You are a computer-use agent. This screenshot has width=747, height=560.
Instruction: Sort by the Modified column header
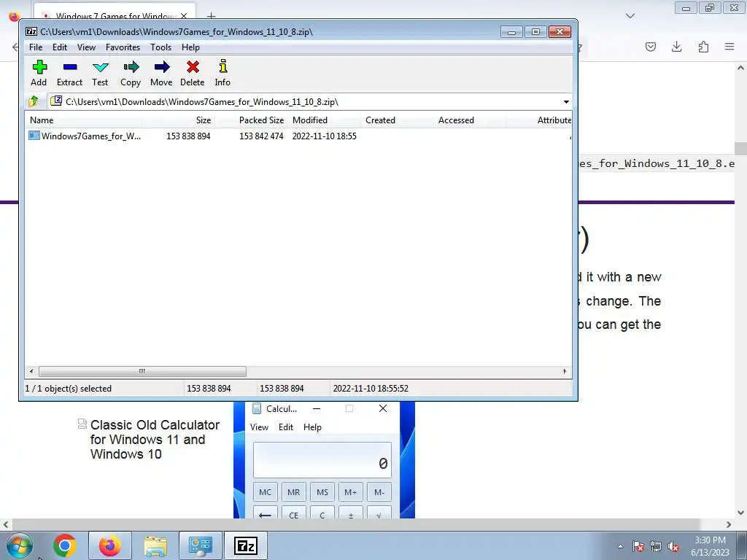(324, 120)
